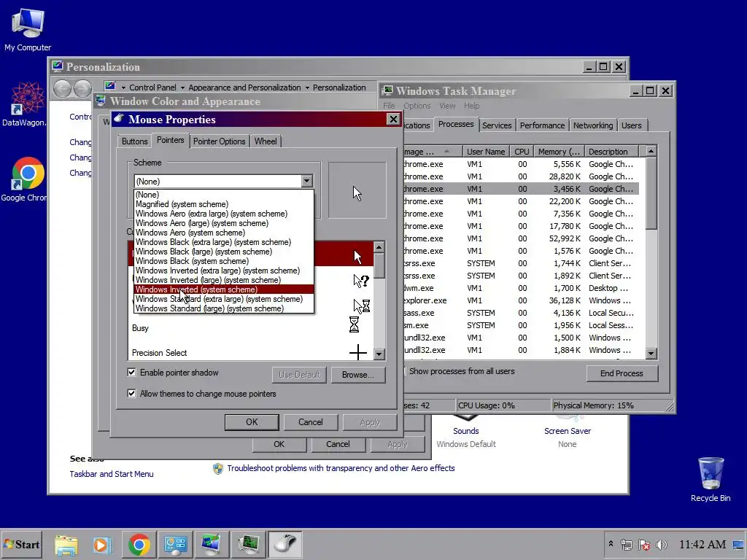Image resolution: width=747 pixels, height=560 pixels.
Task: Open Task Manager View menu
Action: pyautogui.click(x=447, y=106)
